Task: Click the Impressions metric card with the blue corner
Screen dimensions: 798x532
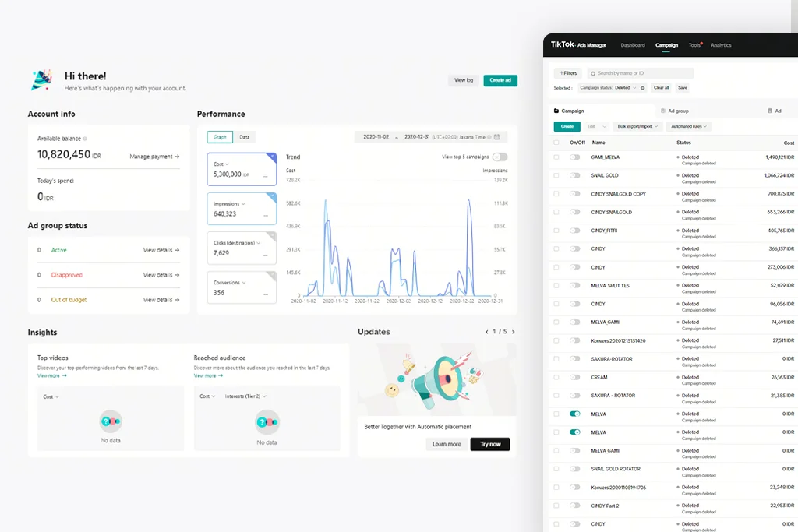Action: (x=242, y=209)
